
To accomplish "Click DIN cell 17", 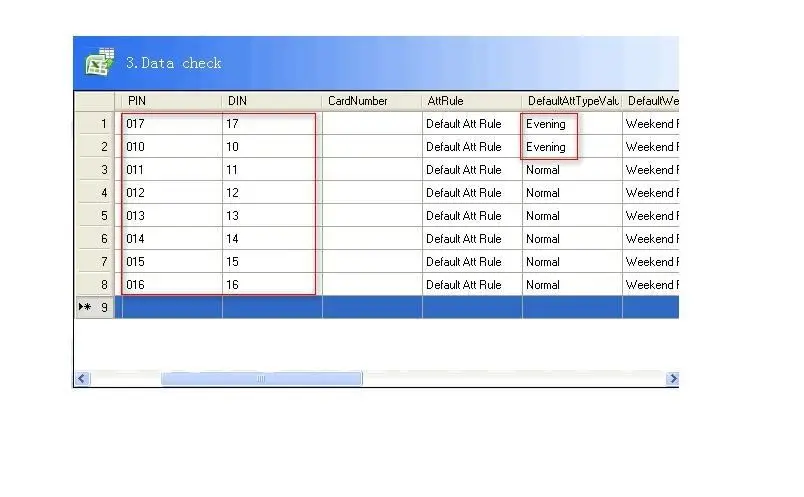I will click(272, 124).
